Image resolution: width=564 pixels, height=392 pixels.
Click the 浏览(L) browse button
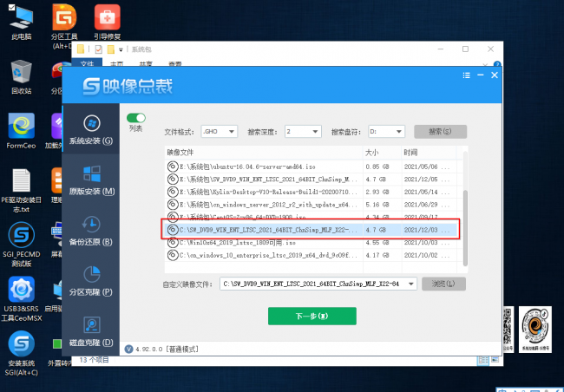[x=443, y=284]
